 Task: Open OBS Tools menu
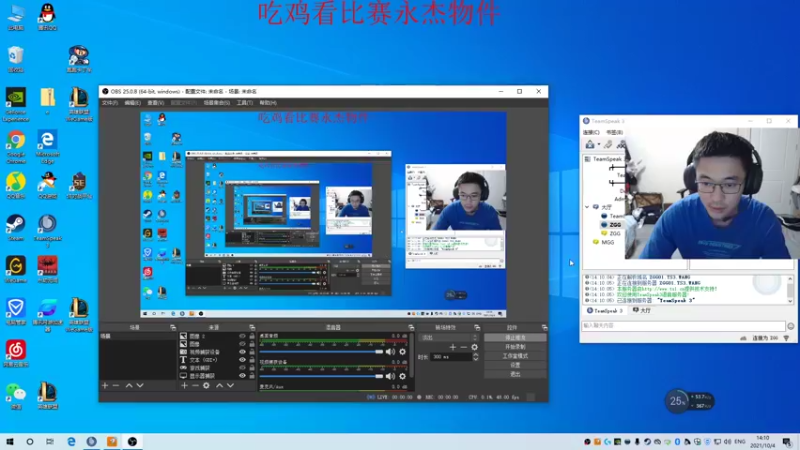[x=244, y=103]
